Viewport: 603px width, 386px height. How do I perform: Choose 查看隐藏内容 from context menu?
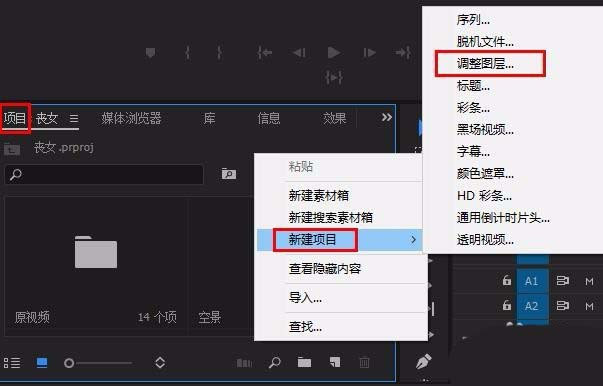(325, 268)
